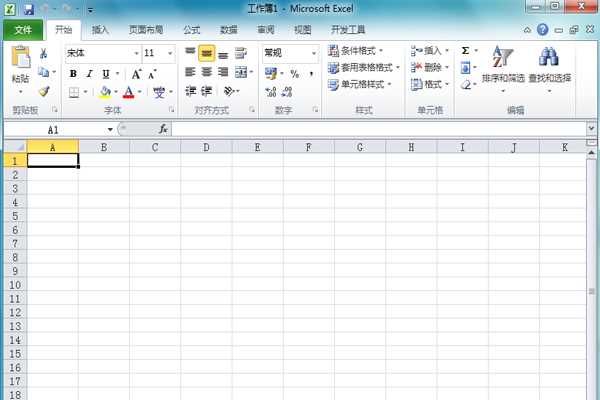
Task: Switch to the 插入 ribbon tab
Action: 100,30
